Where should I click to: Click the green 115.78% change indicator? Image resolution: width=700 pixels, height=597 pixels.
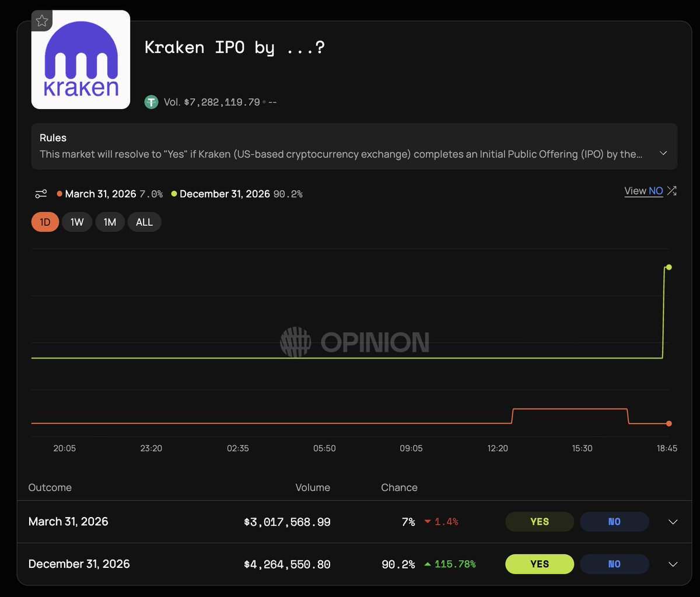(x=450, y=564)
